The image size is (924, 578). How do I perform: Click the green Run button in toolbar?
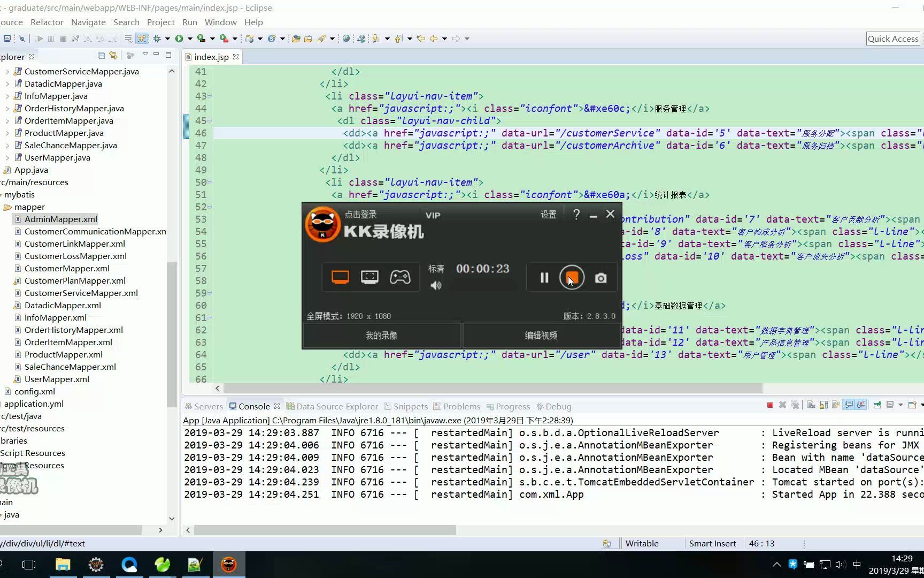[179, 39]
